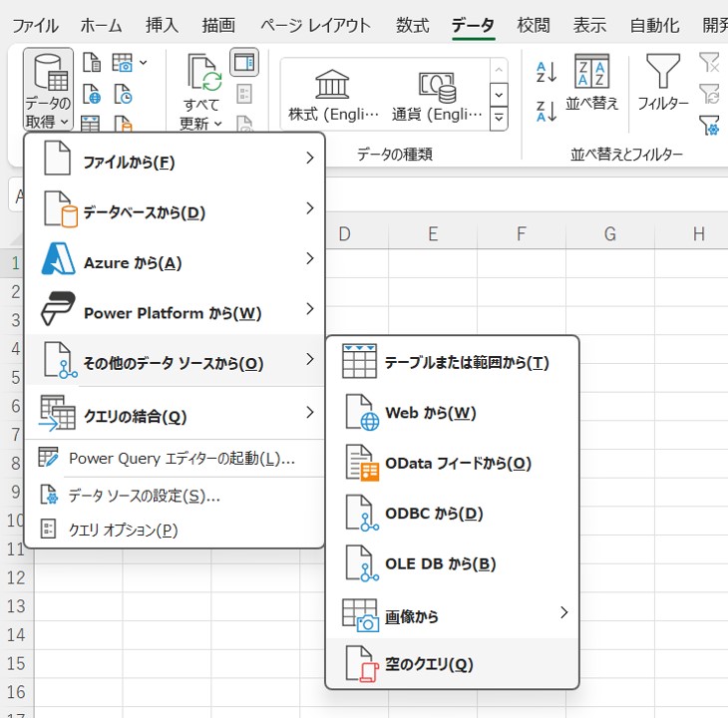
Task: Toggle the フィルター funnel button
Action: click(x=662, y=82)
